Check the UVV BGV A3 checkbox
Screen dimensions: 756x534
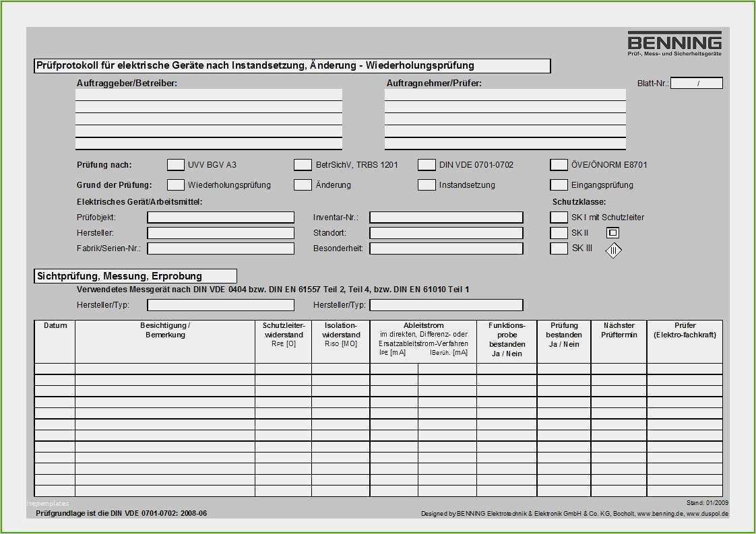point(175,165)
